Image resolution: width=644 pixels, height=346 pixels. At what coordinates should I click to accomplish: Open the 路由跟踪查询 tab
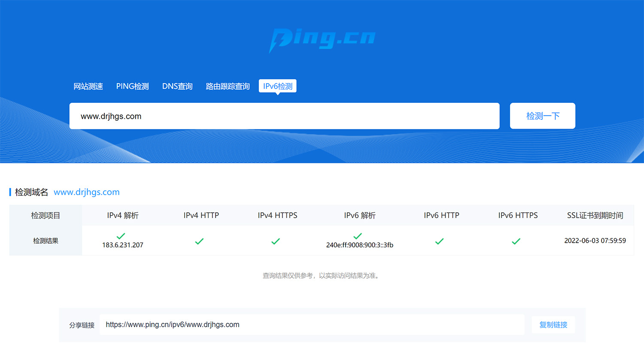228,86
